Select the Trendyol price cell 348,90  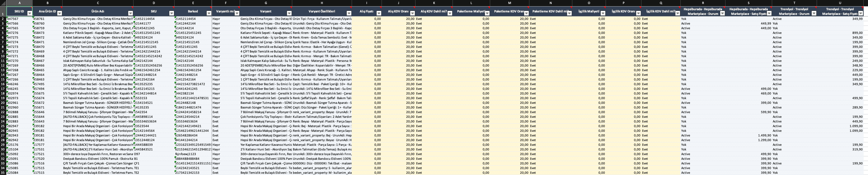tap(840, 66)
